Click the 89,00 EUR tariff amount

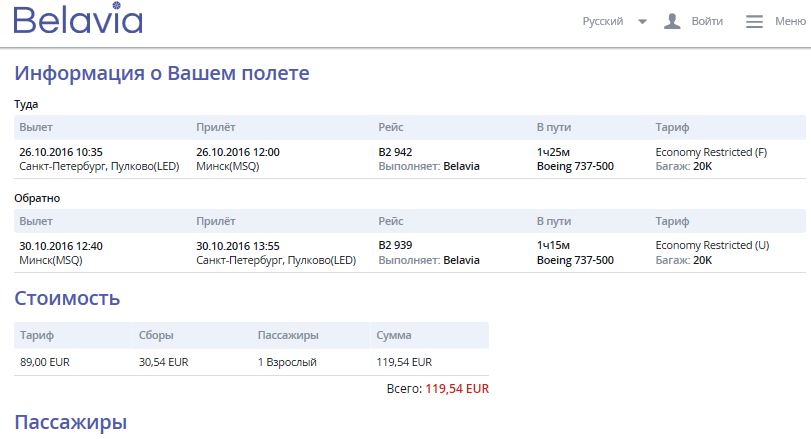click(x=42, y=362)
